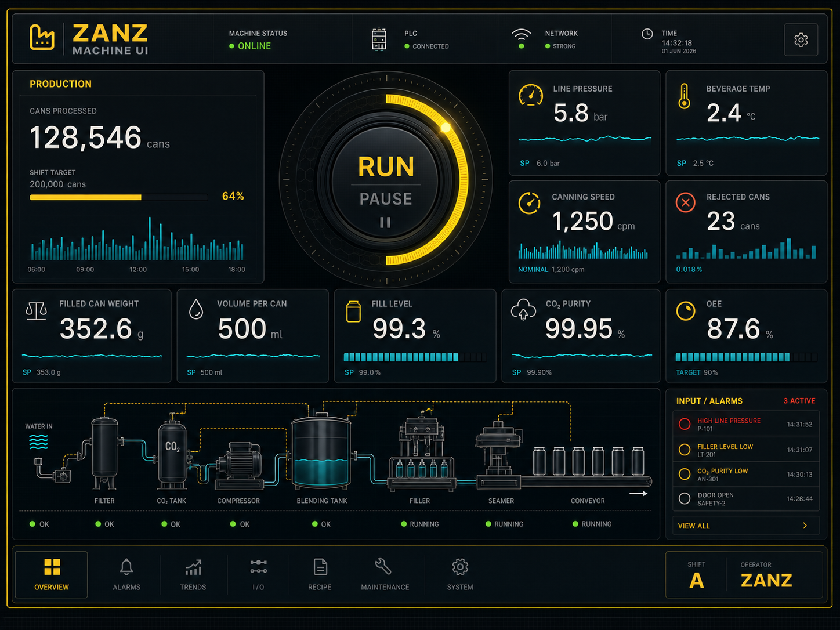Open the Maintenance tab

(x=385, y=574)
